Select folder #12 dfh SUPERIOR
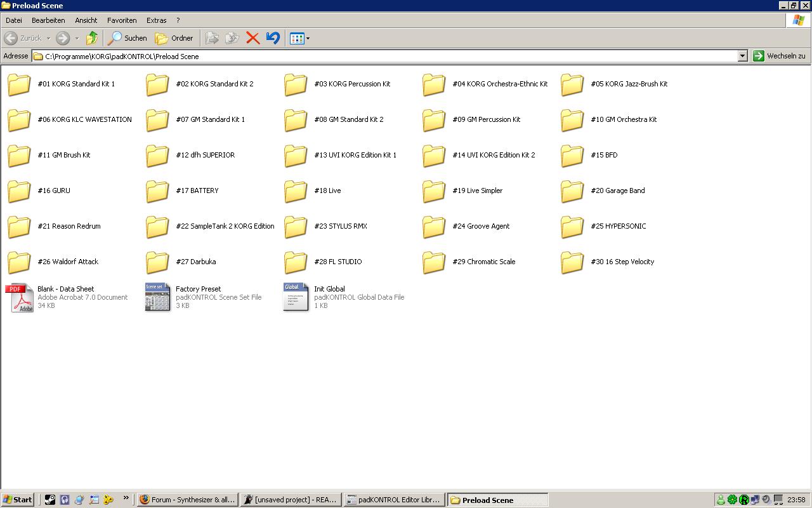 click(x=190, y=155)
